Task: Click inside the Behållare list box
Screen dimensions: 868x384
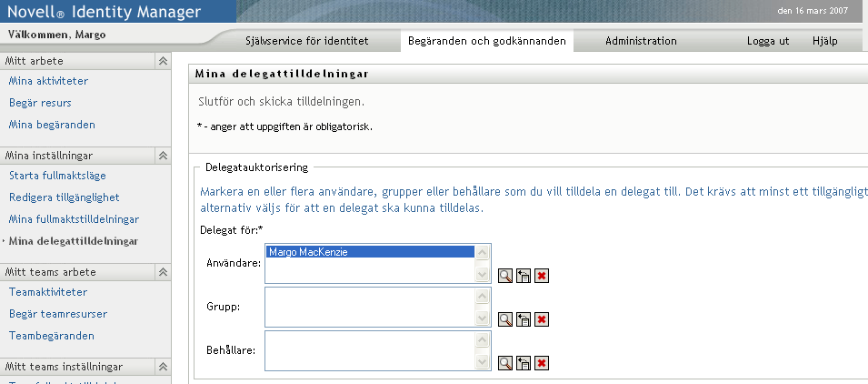Action: click(x=370, y=350)
